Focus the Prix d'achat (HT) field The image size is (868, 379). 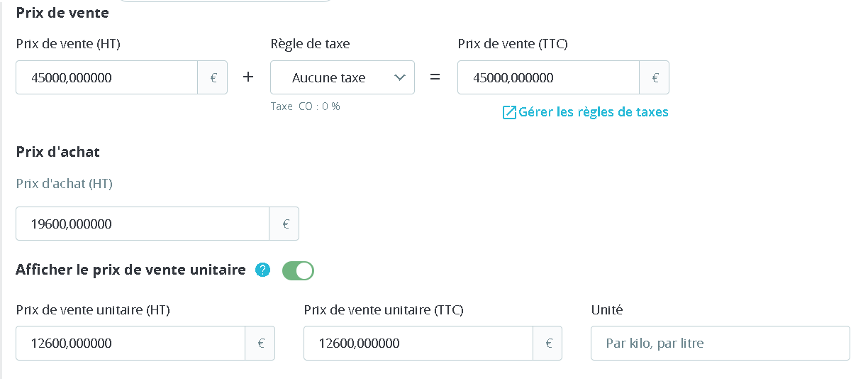tap(143, 224)
